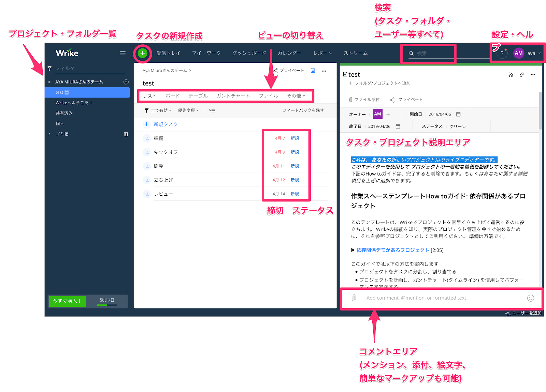
Task: Click the assignee icon for 開発
Action: click(147, 166)
